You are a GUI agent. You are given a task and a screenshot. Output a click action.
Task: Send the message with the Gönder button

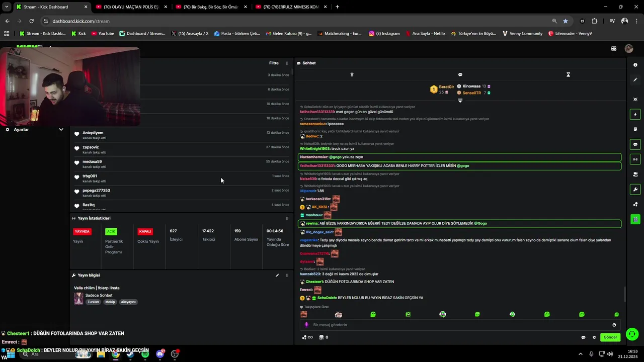610,337
